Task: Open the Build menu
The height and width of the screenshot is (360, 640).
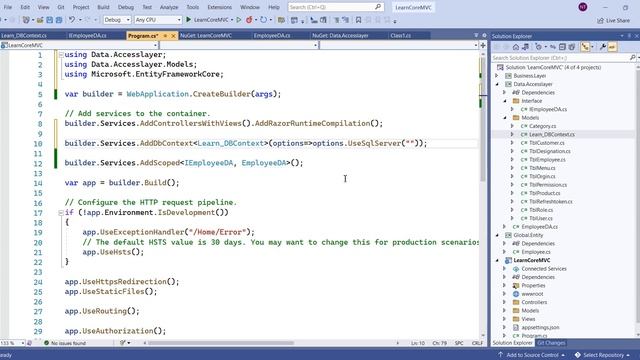Action: click(x=103, y=7)
